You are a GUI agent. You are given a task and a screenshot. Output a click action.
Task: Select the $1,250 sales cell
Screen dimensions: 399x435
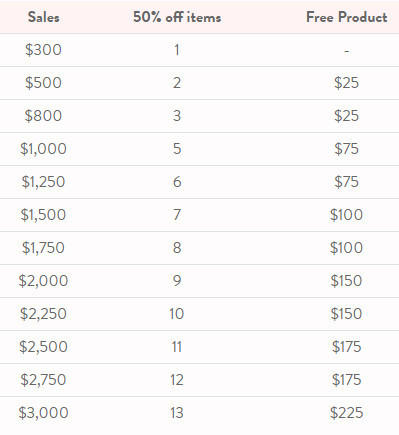point(43,182)
